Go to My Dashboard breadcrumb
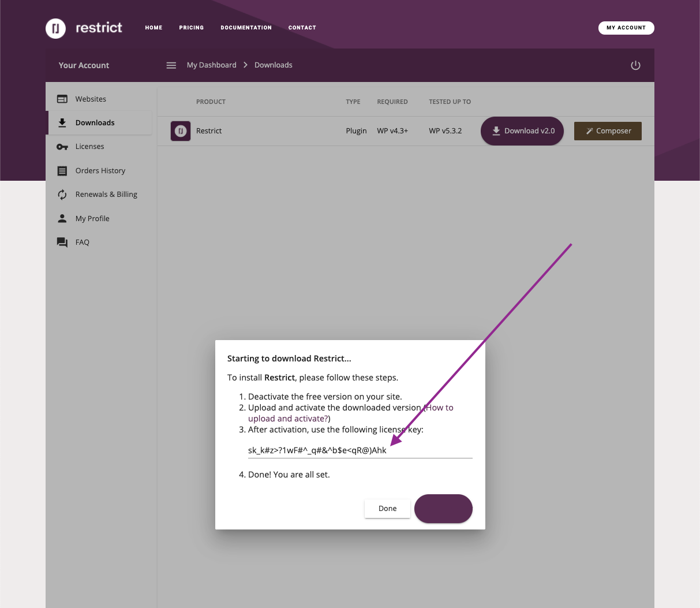Viewport: 700px width, 608px height. point(212,65)
